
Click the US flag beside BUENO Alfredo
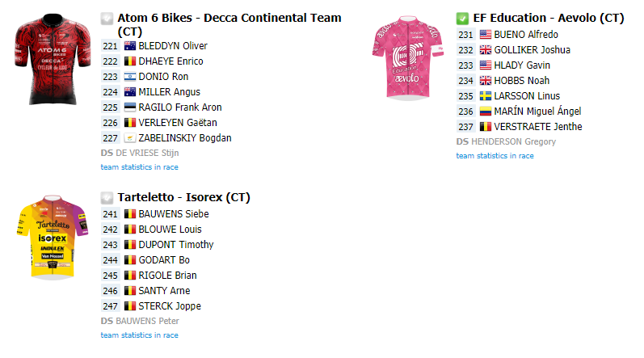click(x=486, y=35)
